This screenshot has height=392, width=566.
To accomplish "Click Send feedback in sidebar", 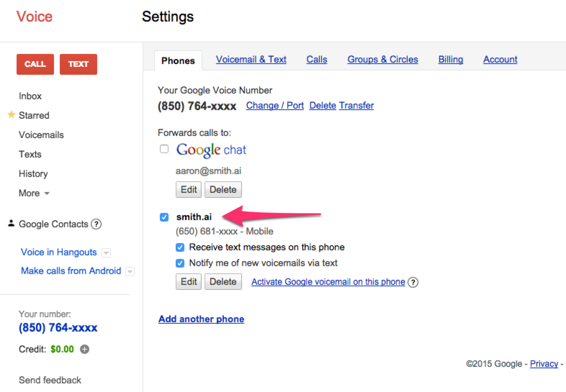I will click(50, 380).
